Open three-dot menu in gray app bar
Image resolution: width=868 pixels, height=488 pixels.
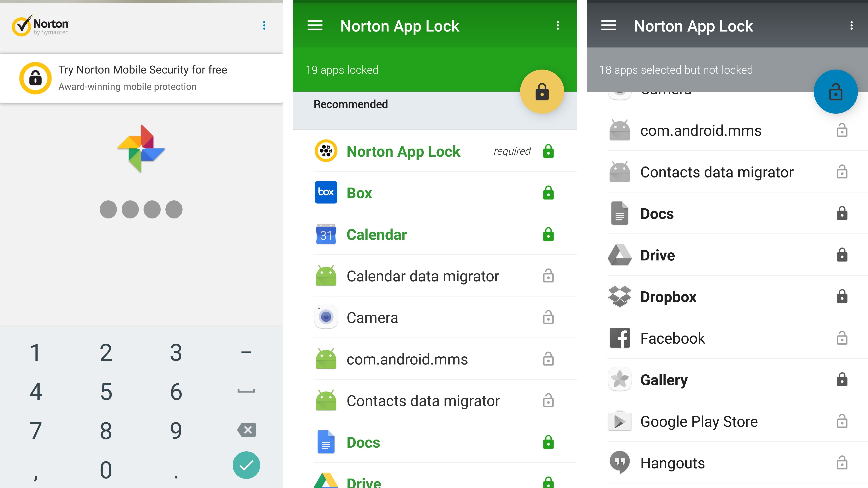click(x=851, y=26)
